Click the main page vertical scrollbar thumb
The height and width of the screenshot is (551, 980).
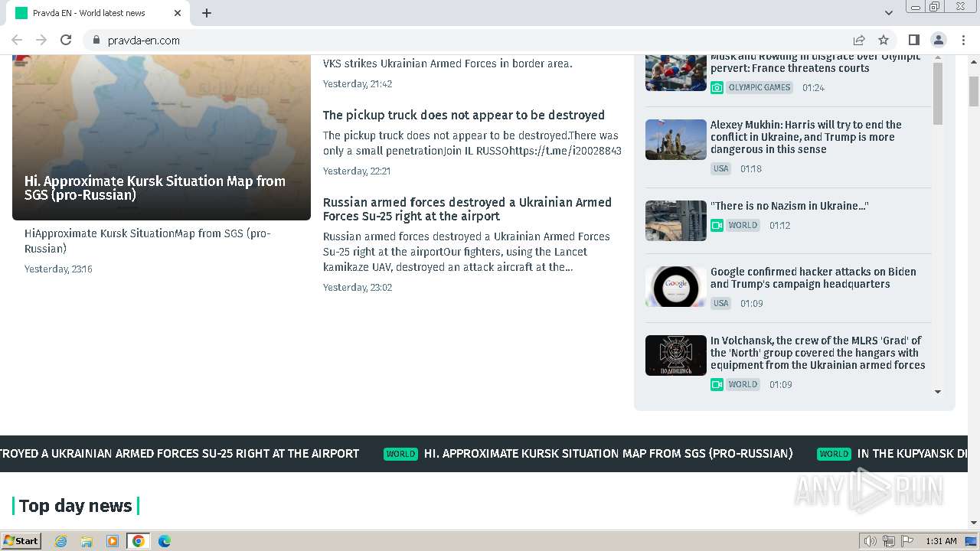click(974, 90)
